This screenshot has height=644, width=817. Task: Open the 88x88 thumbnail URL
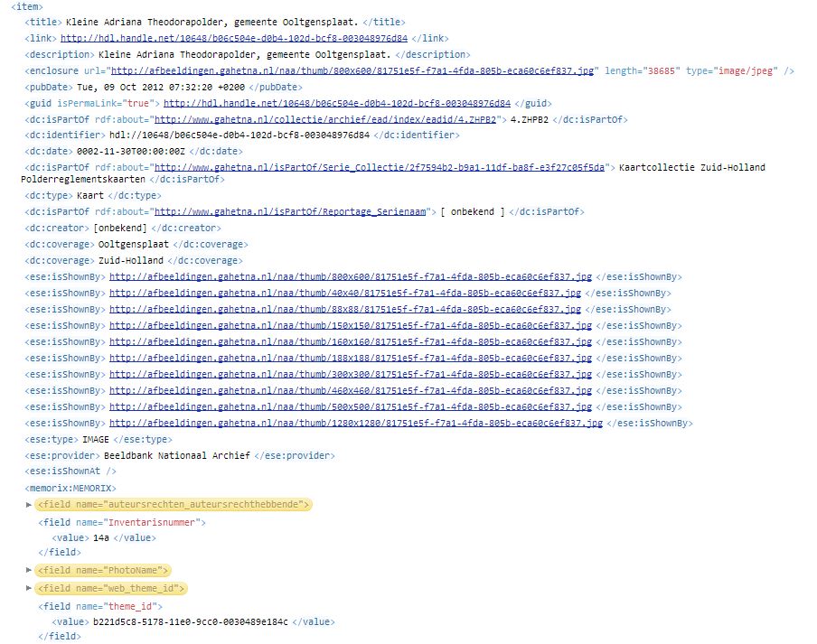[x=345, y=309]
